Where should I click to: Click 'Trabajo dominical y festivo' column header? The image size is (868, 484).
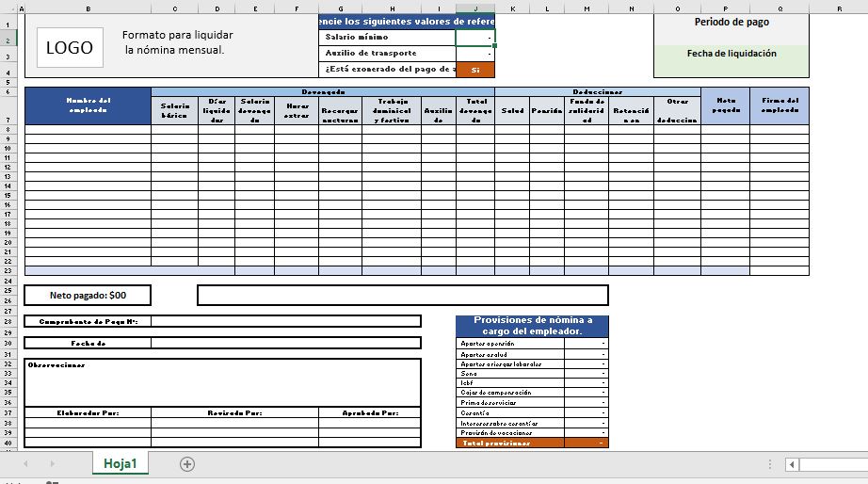tap(392, 111)
